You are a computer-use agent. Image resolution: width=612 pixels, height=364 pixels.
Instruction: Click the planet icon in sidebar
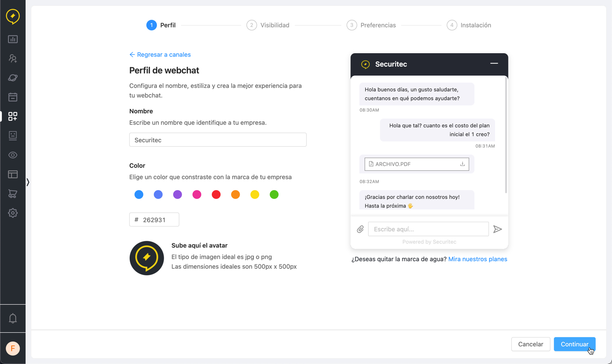tap(13, 78)
